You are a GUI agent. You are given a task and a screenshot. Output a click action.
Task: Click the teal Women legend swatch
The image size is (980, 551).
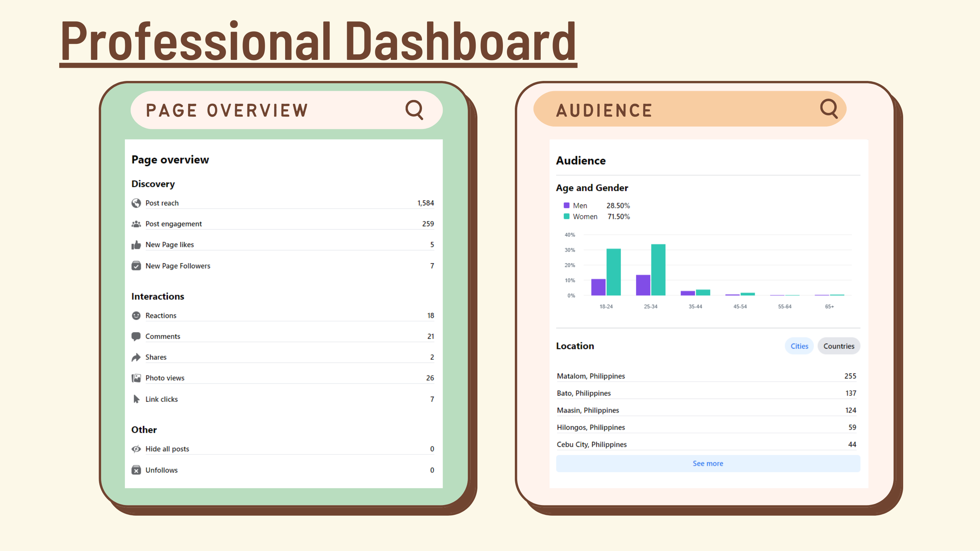tap(567, 216)
